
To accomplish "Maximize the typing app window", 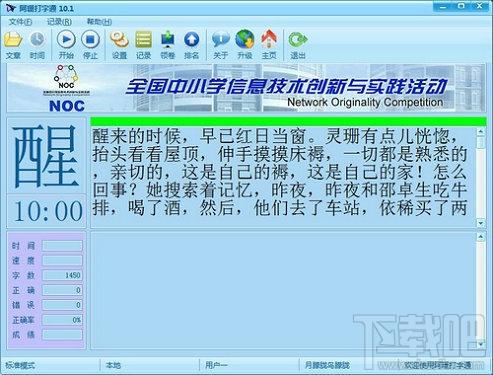I will (x=461, y=6).
